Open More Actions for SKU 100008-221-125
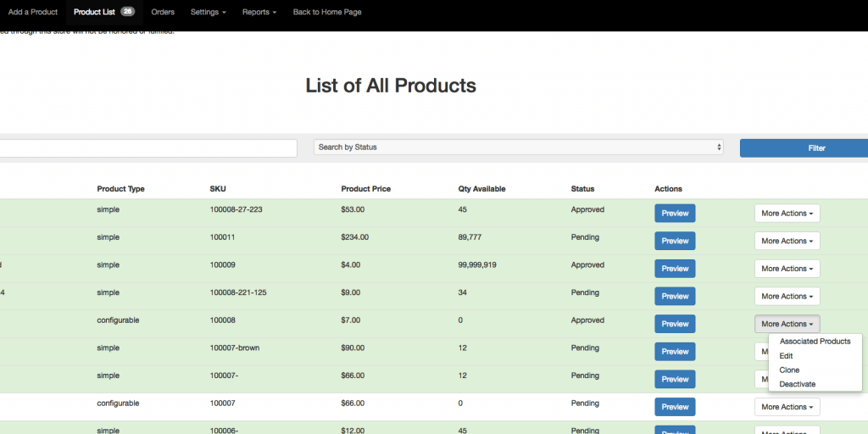This screenshot has height=434, width=868. pos(787,297)
